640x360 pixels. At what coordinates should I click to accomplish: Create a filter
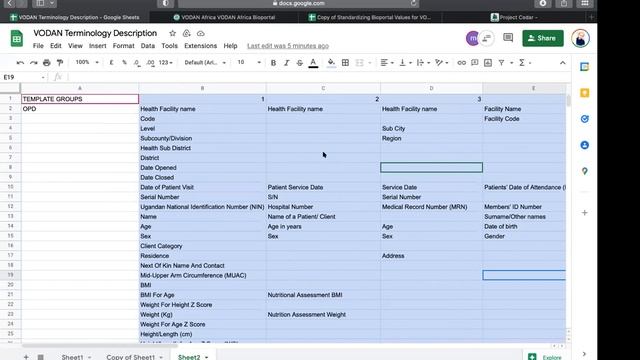501,63
